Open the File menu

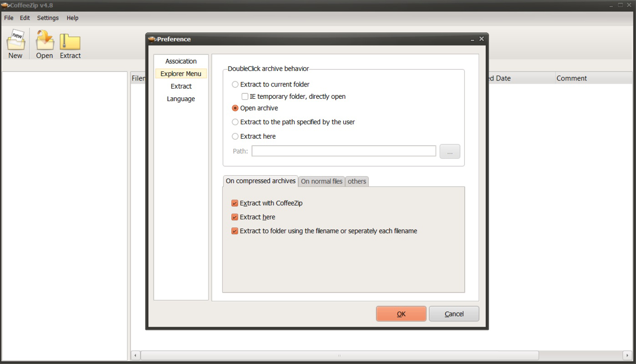pyautogui.click(x=9, y=18)
